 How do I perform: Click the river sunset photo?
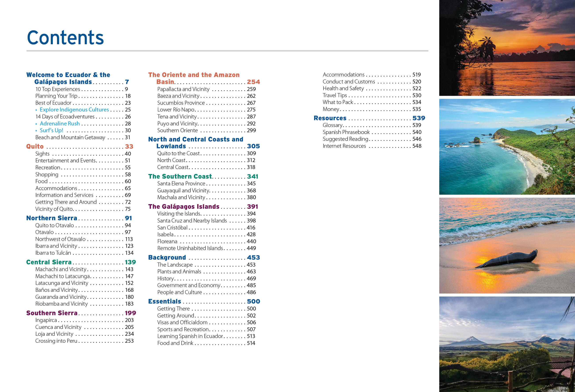(507, 48)
